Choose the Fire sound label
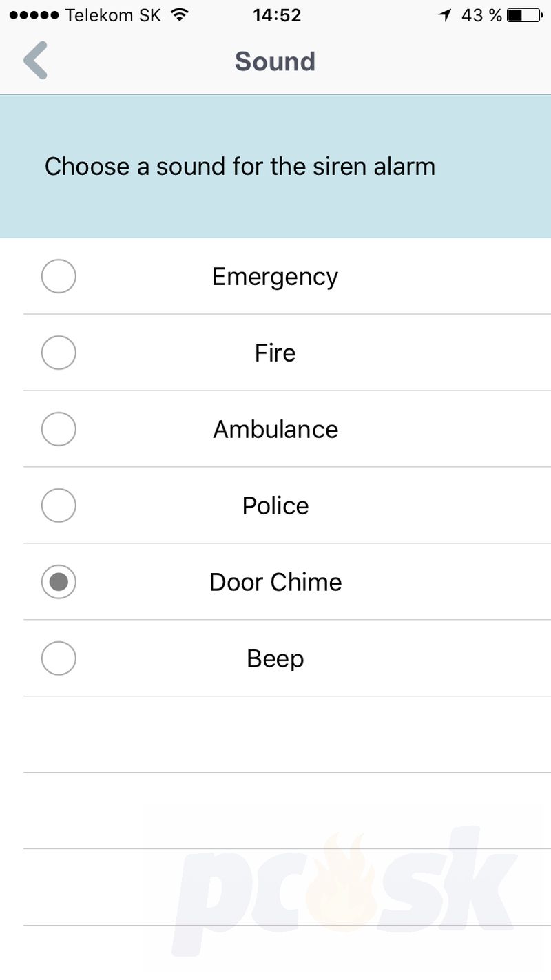This screenshot has height=980, width=551. point(275,353)
